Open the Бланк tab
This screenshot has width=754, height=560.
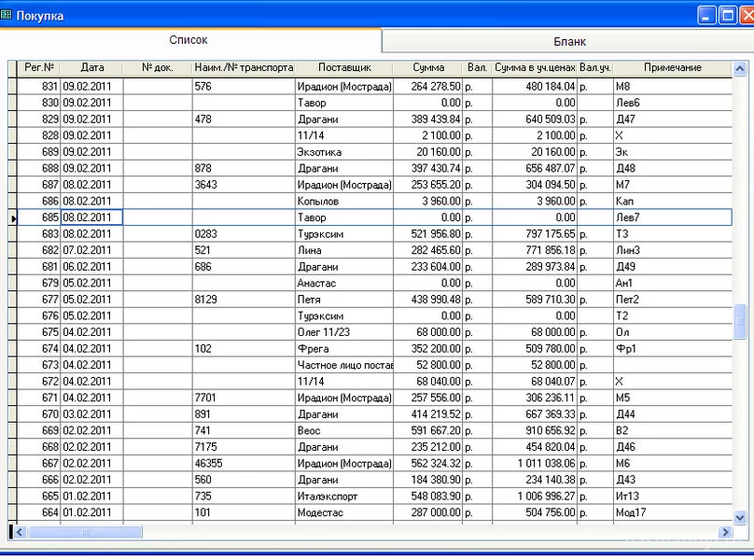(569, 42)
